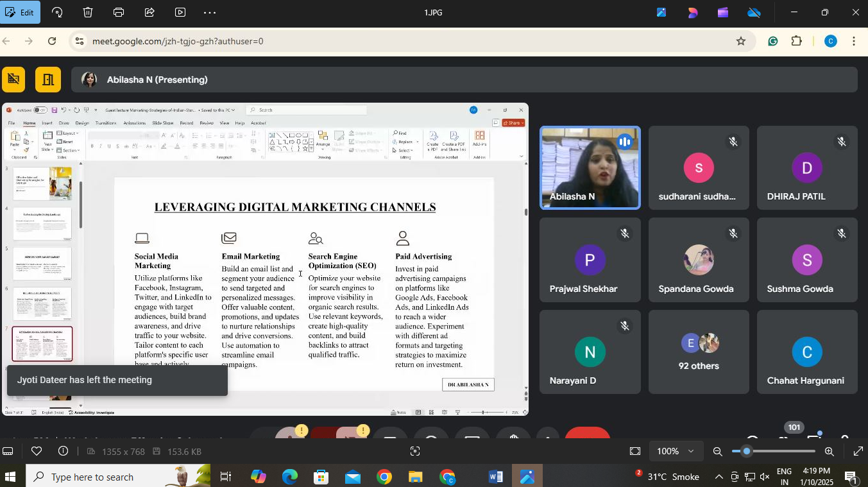Toggle the filmstrip icon at bottom-left
The image size is (868, 487).
(8, 451)
